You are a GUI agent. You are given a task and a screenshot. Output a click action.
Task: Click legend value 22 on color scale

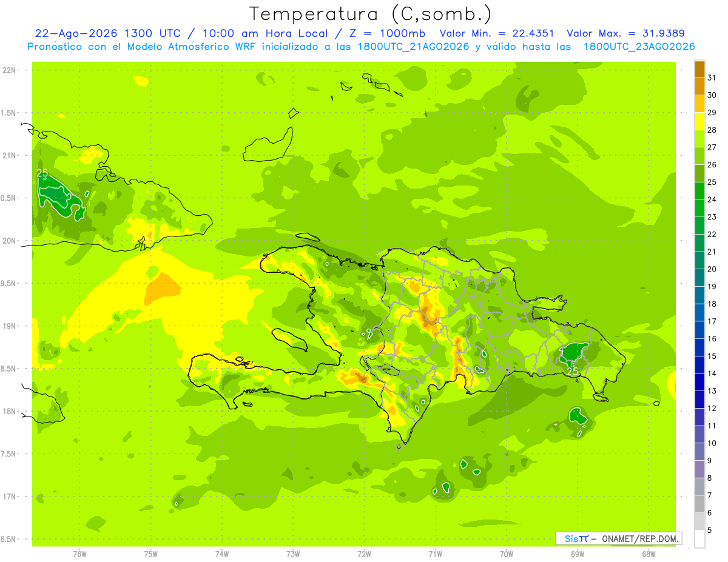point(712,234)
